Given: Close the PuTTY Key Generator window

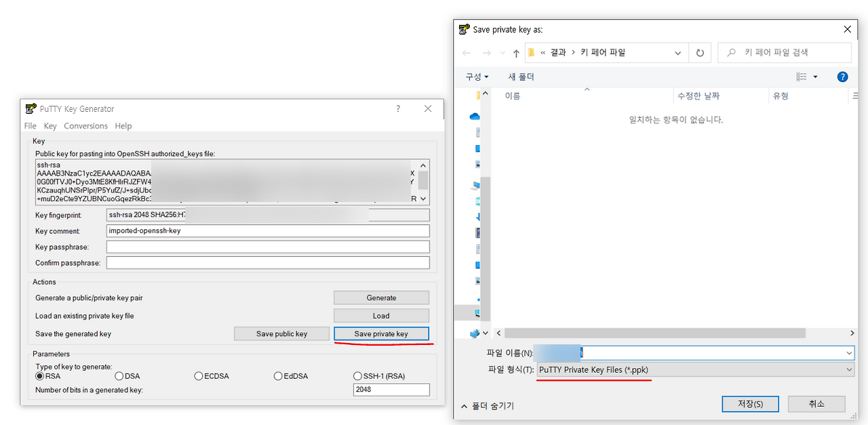Looking at the screenshot, I should 428,108.
